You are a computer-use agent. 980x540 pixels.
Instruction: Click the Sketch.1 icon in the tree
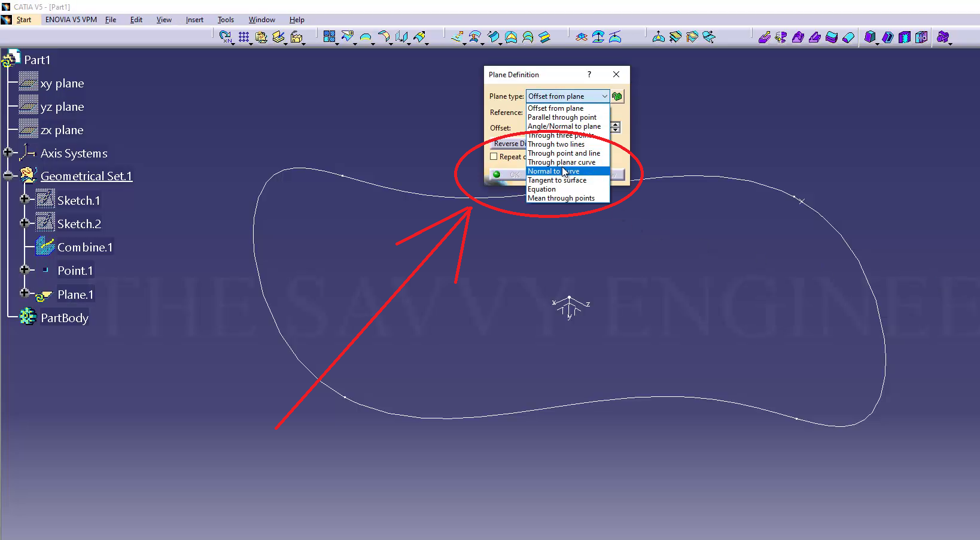point(45,200)
